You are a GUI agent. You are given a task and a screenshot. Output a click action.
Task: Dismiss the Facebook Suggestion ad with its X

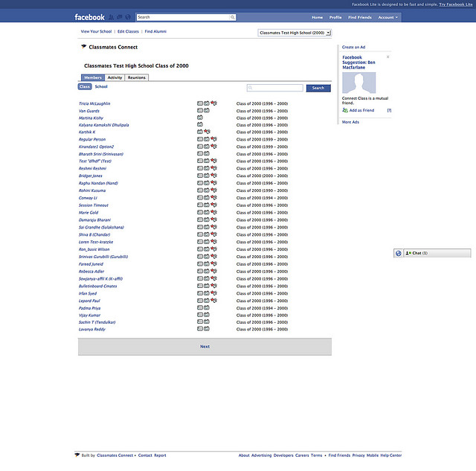387,57
